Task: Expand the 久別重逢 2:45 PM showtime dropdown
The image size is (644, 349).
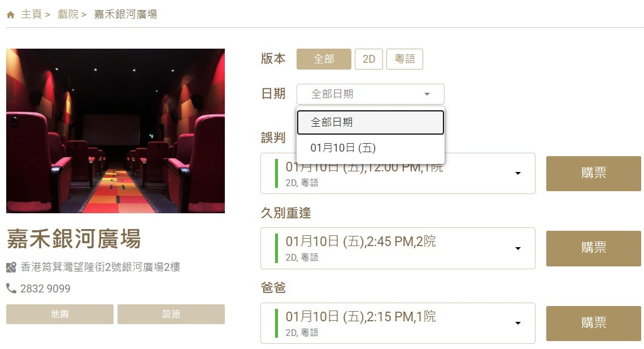Action: 398,248
